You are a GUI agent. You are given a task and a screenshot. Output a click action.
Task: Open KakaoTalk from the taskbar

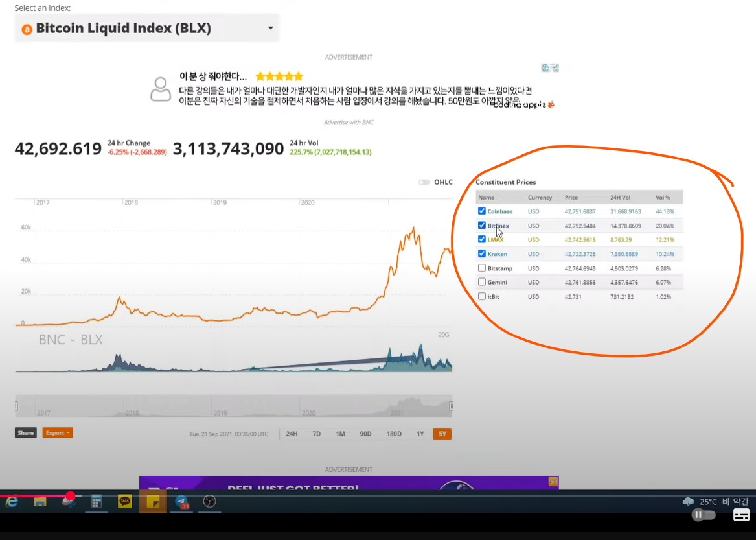pyautogui.click(x=124, y=502)
